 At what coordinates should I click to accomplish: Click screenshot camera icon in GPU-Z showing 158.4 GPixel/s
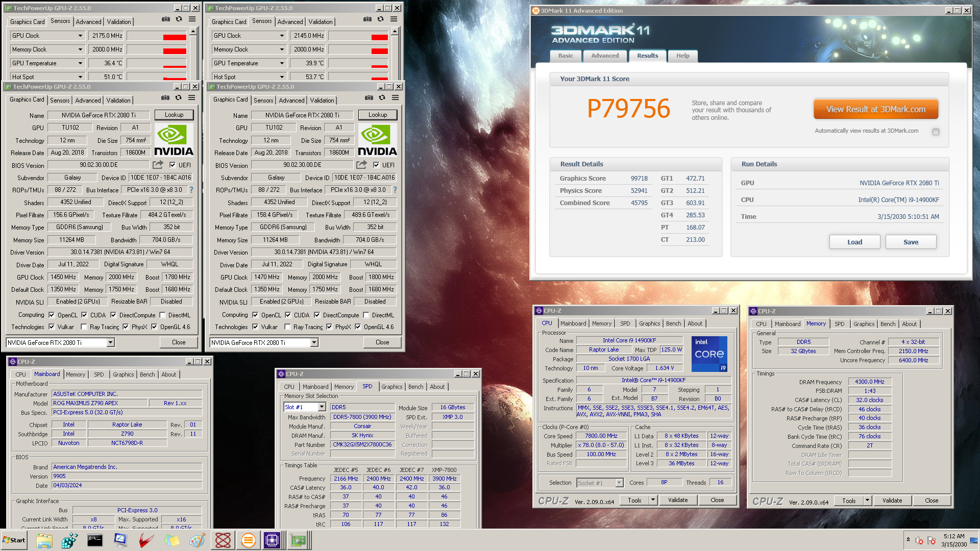[369, 97]
